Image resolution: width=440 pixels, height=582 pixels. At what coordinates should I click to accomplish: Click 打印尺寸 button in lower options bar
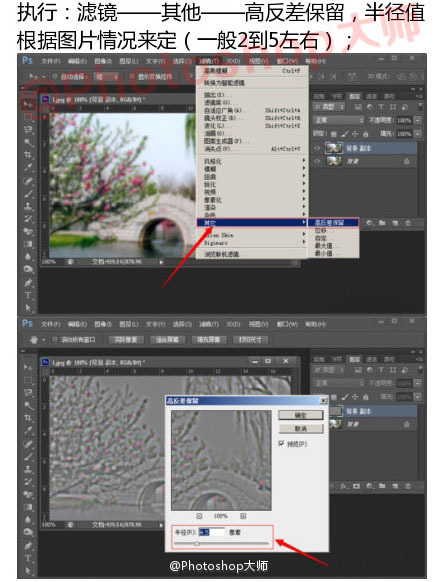[x=250, y=340]
